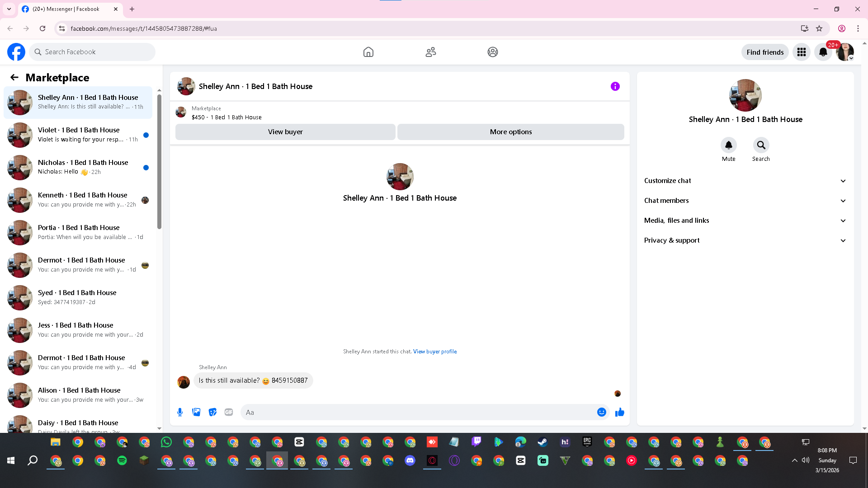Open the Windows Start menu
Viewport: 868px width, 488px height.
[11, 460]
